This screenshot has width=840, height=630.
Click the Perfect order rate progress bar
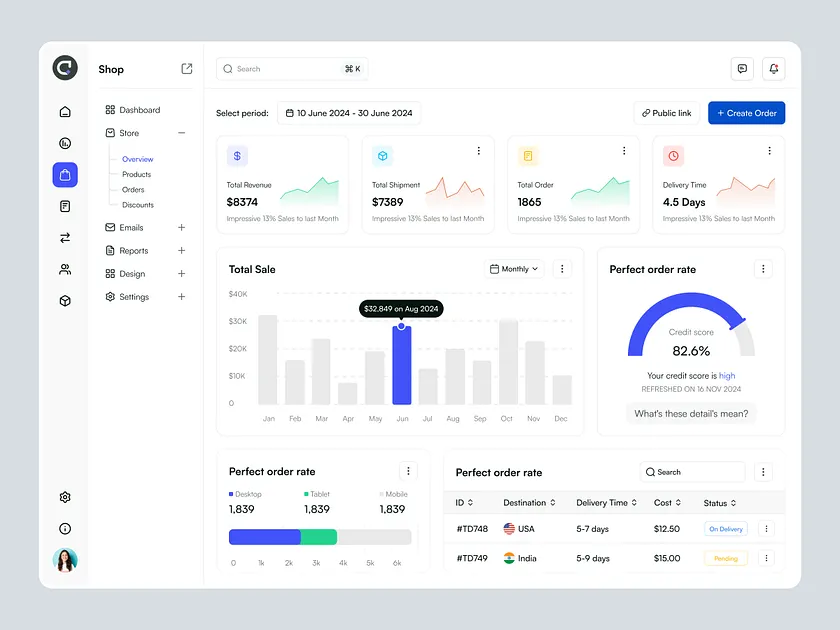317,537
